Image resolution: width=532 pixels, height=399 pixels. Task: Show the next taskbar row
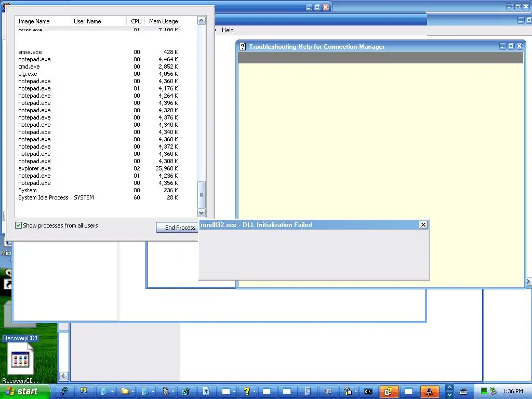point(449,395)
